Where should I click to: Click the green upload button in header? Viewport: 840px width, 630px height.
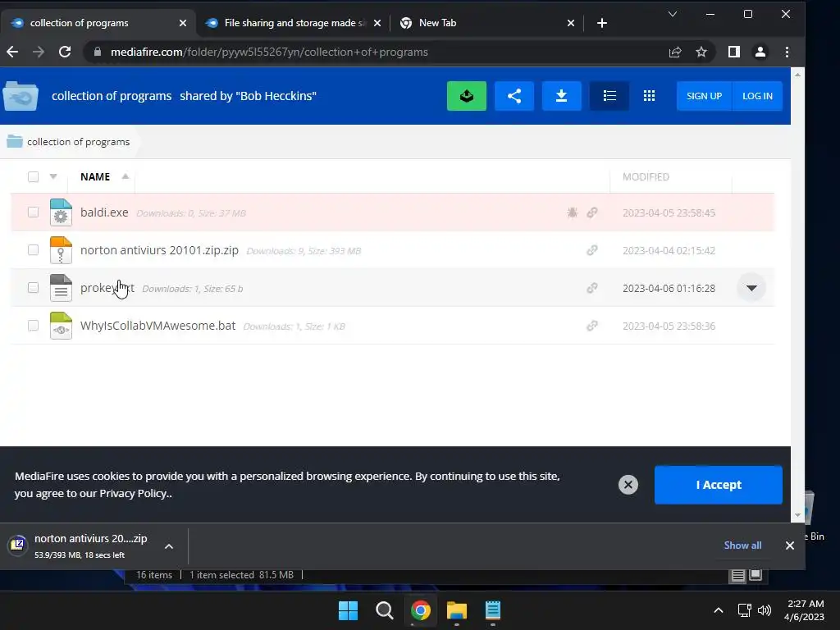[x=467, y=96]
